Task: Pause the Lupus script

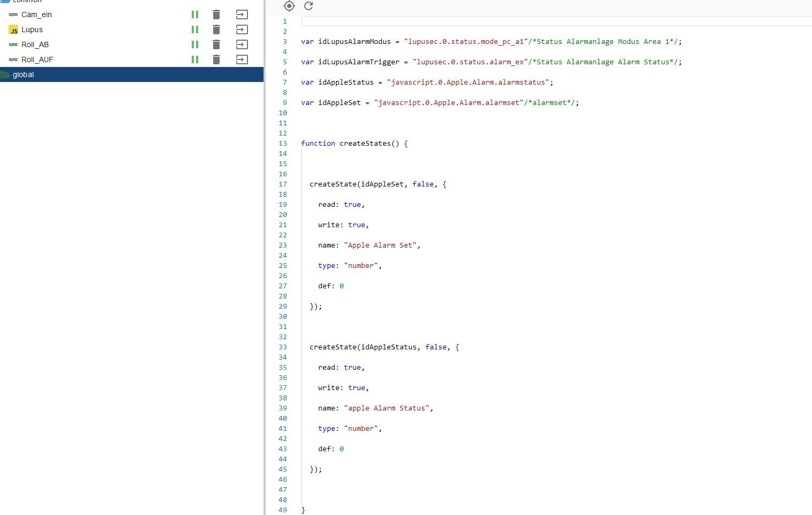Action: (195, 29)
